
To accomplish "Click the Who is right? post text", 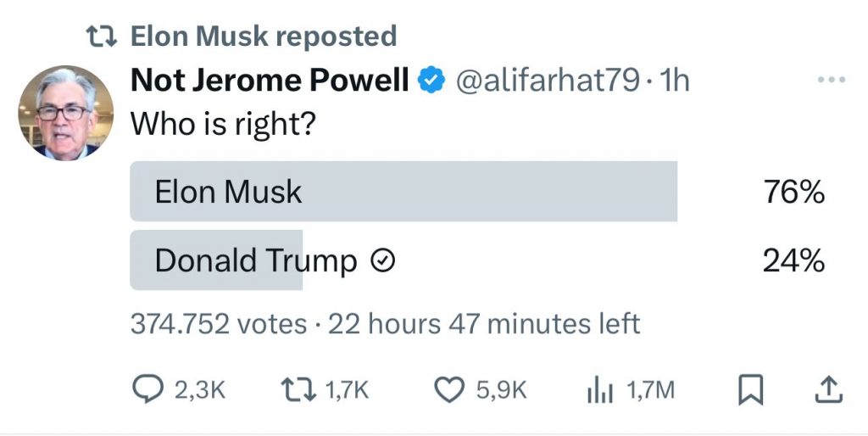I will click(223, 124).
